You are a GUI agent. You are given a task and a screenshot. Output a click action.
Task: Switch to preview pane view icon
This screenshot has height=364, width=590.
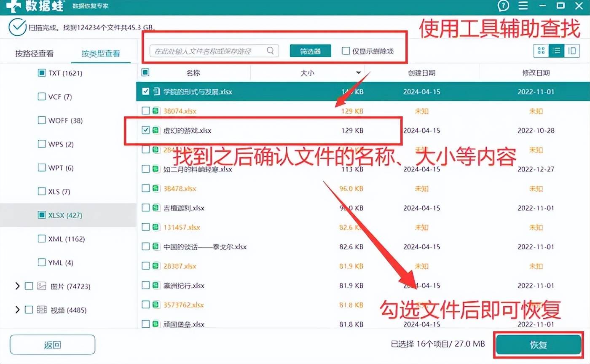tap(571, 51)
